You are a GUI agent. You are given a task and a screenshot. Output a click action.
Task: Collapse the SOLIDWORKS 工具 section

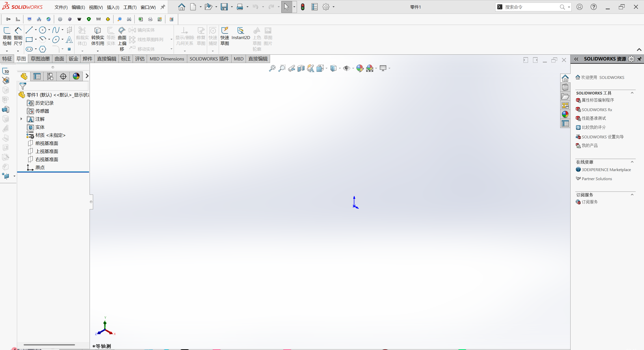click(632, 93)
